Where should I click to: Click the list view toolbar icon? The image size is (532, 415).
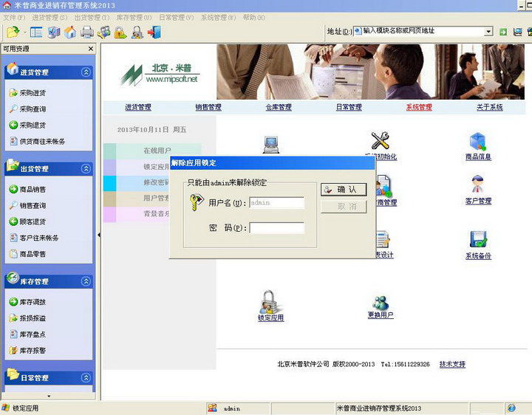tap(36, 32)
